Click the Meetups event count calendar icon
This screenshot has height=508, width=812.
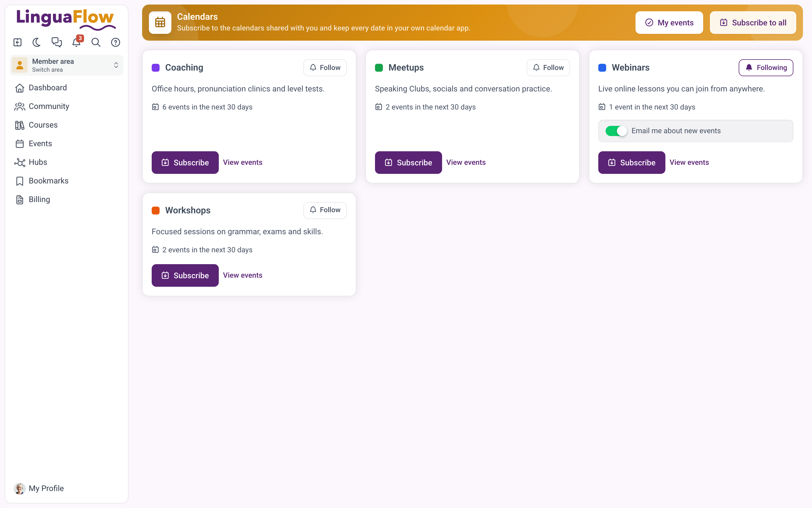(378, 107)
